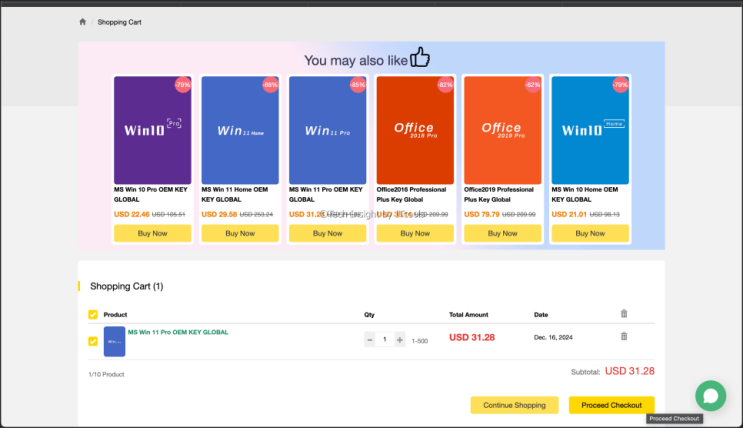
Task: Click the Dec. 16, 2024 date cell
Action: [x=553, y=337]
